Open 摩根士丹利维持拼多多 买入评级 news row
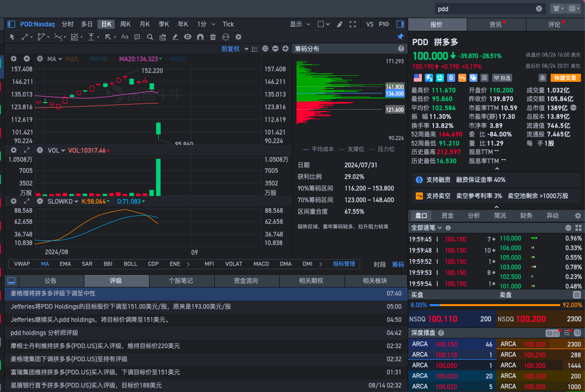This screenshot has height=392, width=585. pos(206,346)
